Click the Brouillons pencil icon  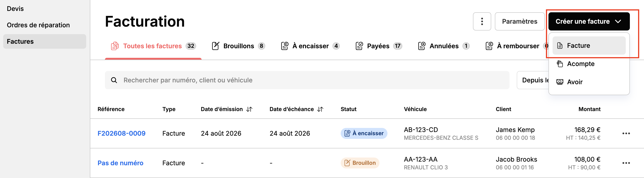(x=216, y=46)
